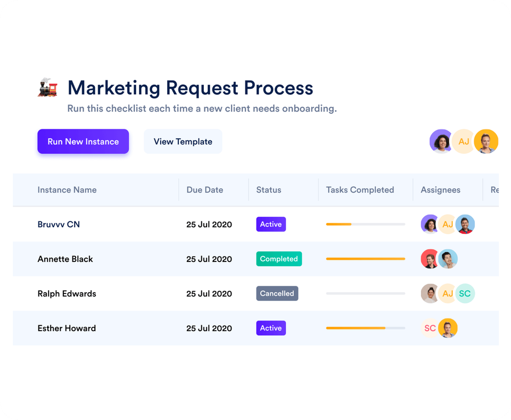Sort by the Instance Name column header

[67, 190]
